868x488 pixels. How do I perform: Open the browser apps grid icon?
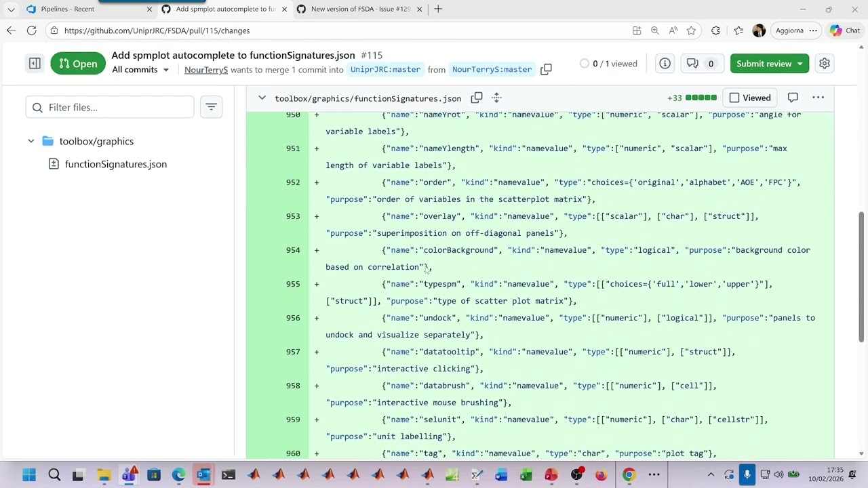[637, 30]
